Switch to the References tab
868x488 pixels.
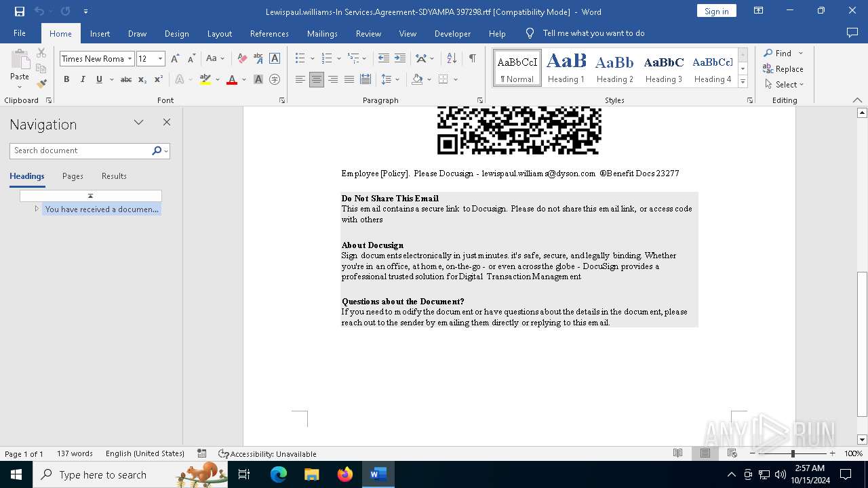(269, 33)
